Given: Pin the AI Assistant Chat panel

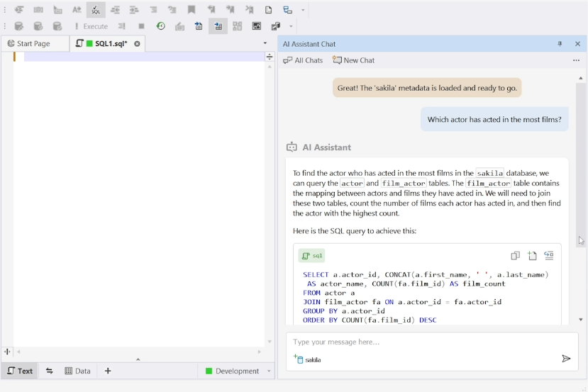Looking at the screenshot, I should click(560, 44).
